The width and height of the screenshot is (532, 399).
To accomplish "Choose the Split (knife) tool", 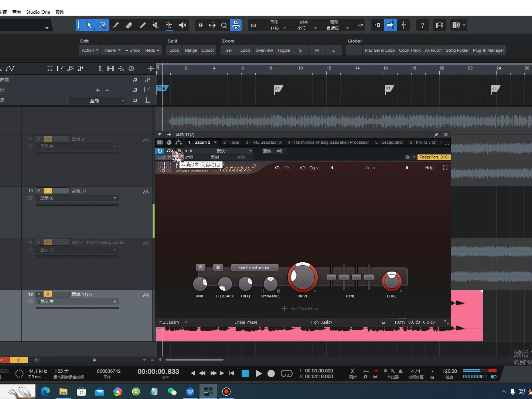I will pos(116,25).
